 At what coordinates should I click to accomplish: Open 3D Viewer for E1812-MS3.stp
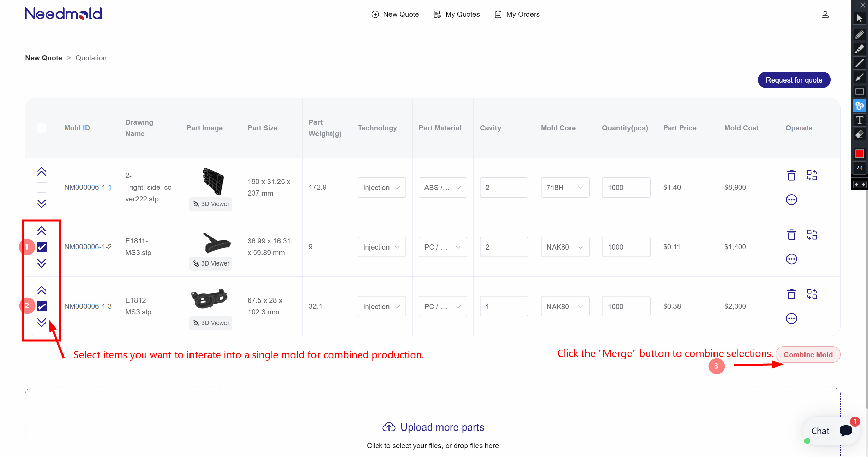(211, 323)
